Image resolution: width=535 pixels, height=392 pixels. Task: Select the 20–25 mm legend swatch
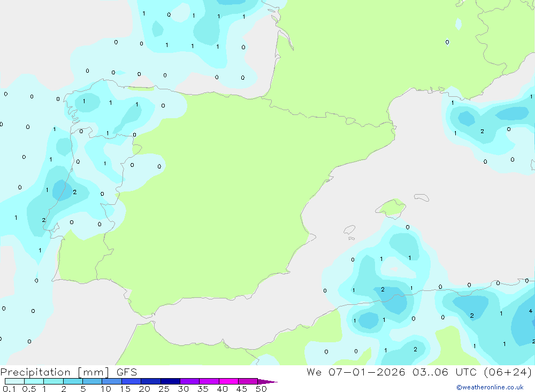(x=151, y=381)
